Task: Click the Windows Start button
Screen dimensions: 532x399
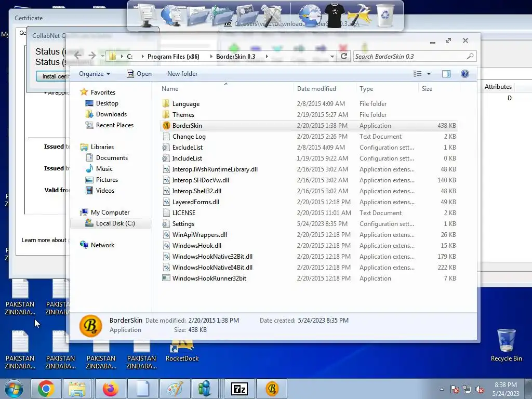Action: (14, 389)
